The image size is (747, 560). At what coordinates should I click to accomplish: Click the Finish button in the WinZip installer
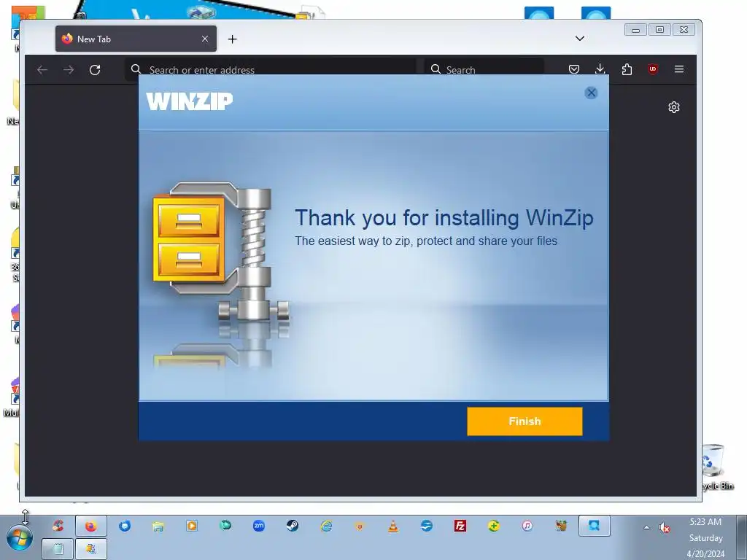525,421
